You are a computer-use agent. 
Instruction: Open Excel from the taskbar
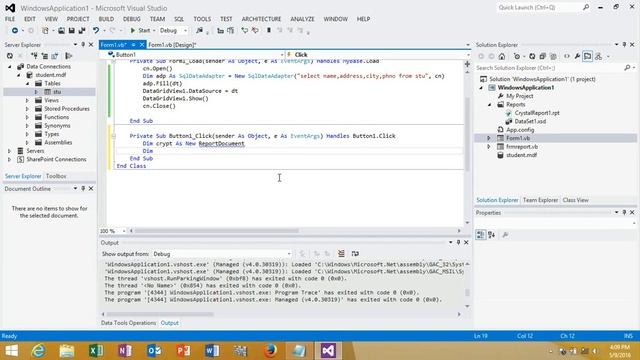click(96, 351)
